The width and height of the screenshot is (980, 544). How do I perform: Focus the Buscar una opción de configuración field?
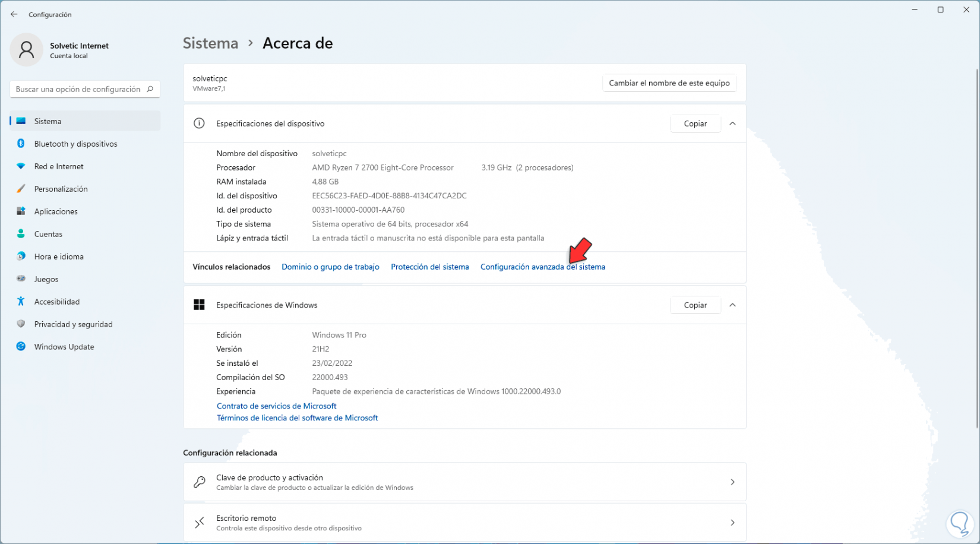click(85, 89)
